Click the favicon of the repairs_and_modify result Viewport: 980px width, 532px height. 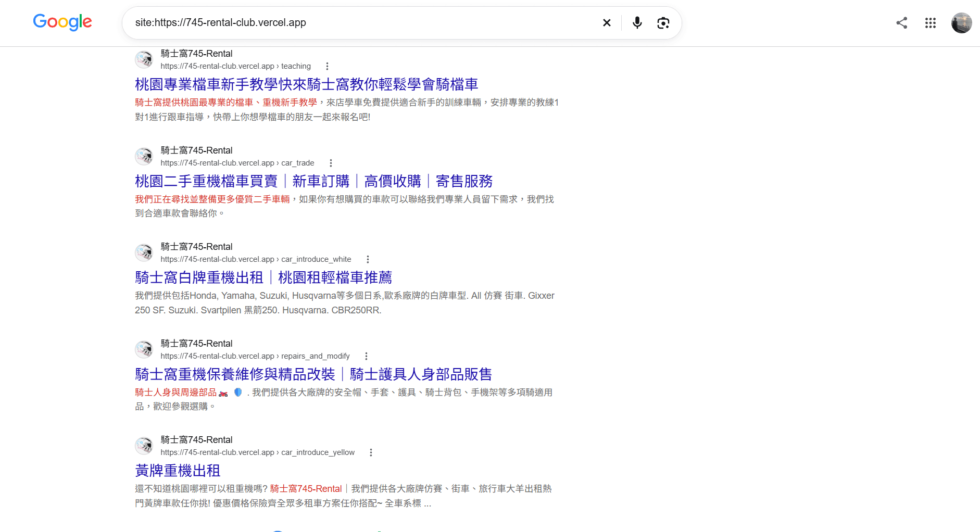click(x=144, y=349)
